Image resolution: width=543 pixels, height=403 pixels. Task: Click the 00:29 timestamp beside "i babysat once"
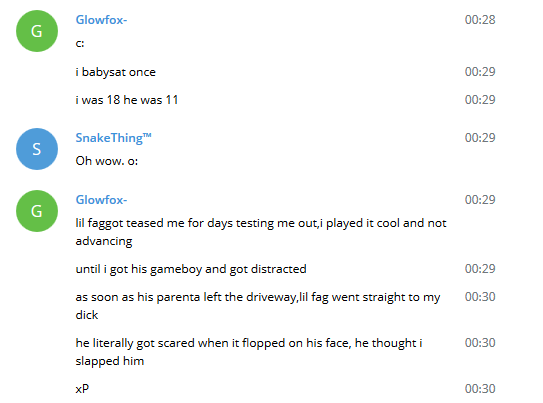click(480, 72)
